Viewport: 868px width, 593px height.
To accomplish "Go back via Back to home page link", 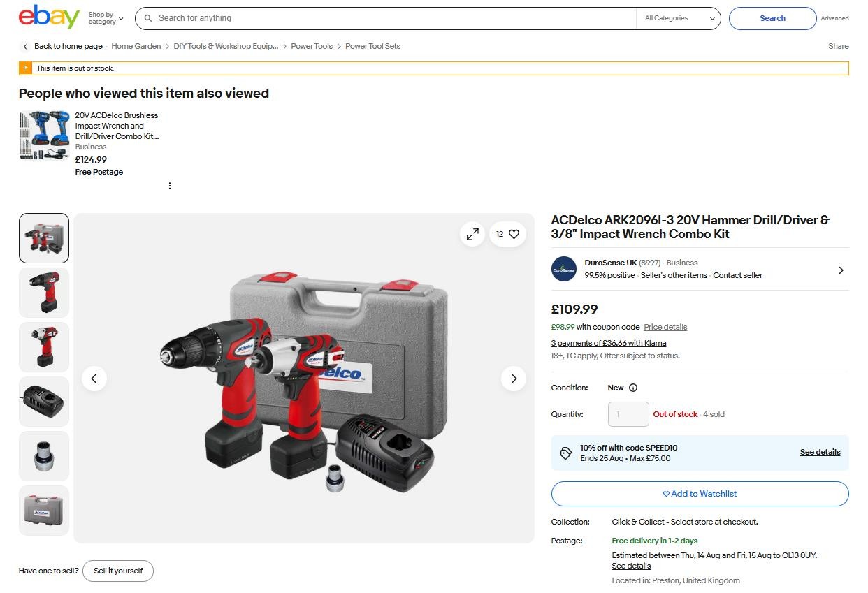I will coord(68,46).
